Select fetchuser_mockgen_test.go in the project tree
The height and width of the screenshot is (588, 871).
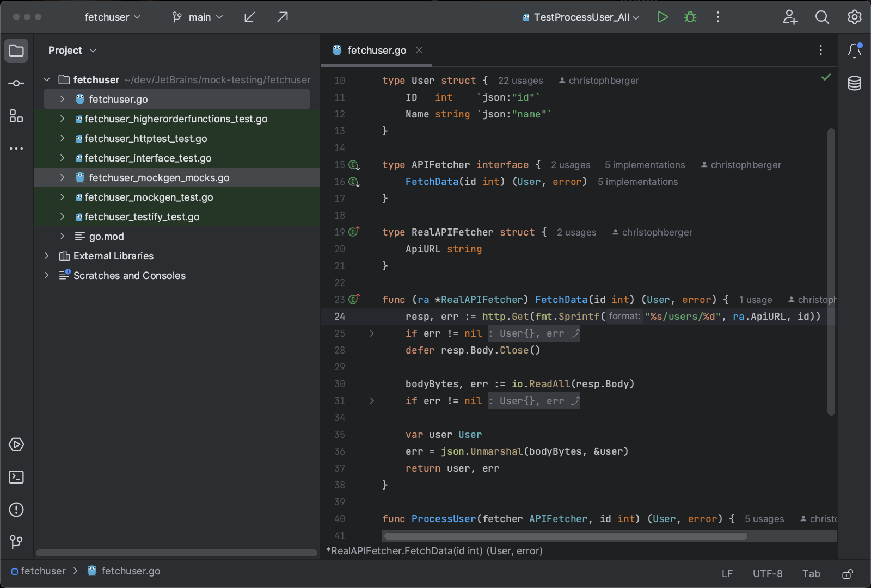pos(149,197)
